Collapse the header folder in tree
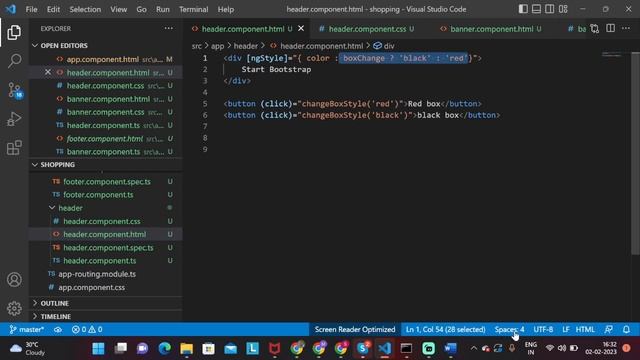The image size is (640, 360). click(70, 208)
